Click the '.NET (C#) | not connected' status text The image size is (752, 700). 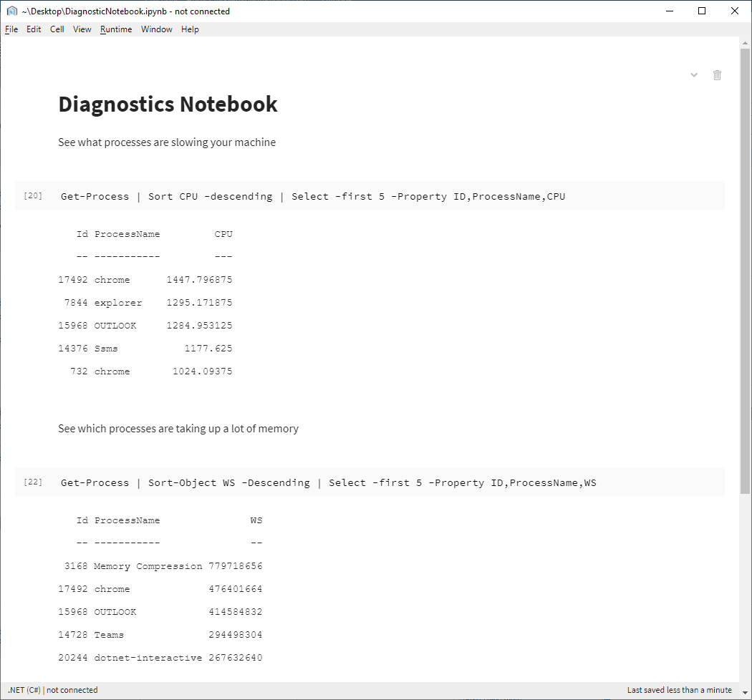tap(53, 690)
